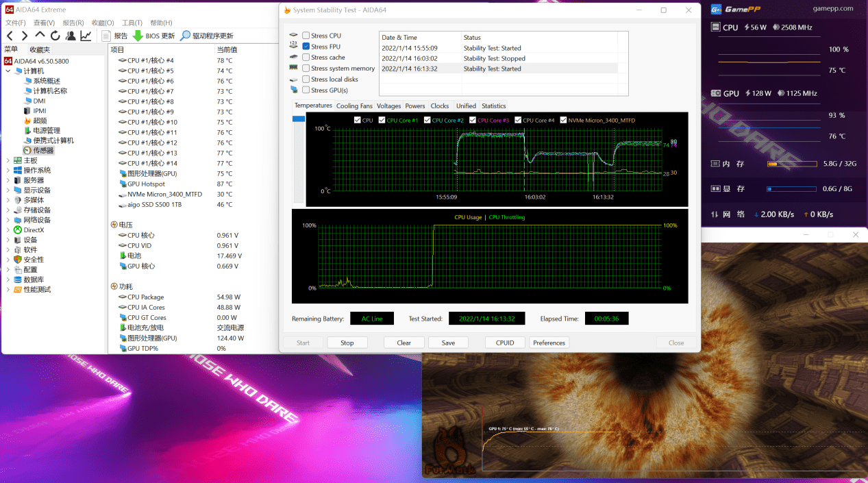Click the 内存 usage bar in GamePP panel
868x483 pixels.
[791, 163]
